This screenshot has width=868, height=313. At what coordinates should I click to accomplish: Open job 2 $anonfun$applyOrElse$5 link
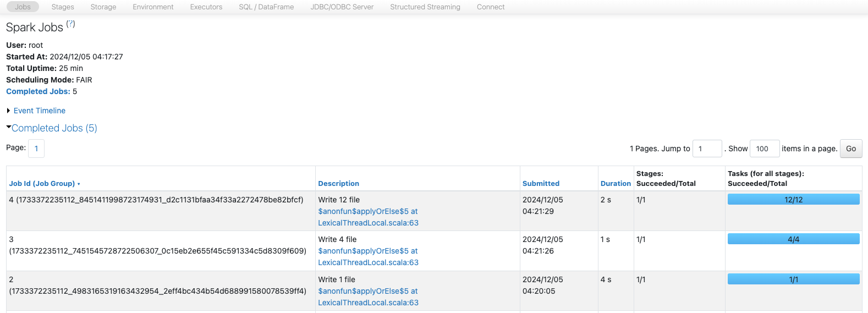pyautogui.click(x=368, y=296)
